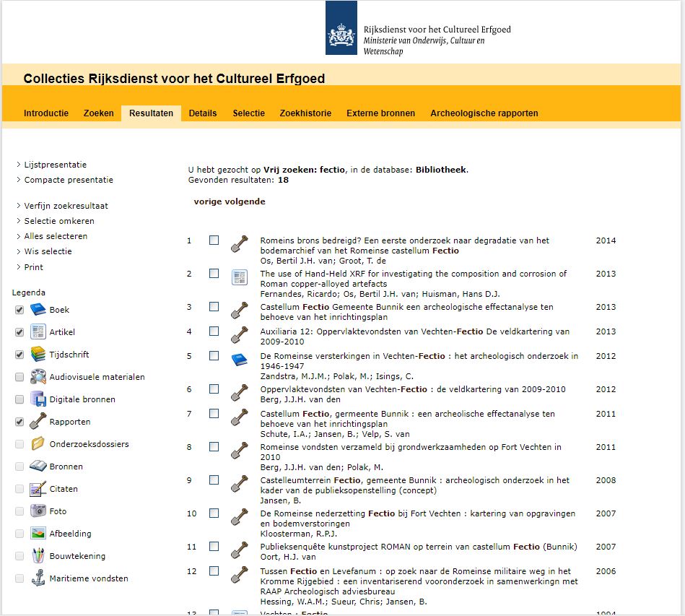The height and width of the screenshot is (616, 685).
Task: Click the Digitale bronnen legend icon
Action: pyautogui.click(x=38, y=399)
